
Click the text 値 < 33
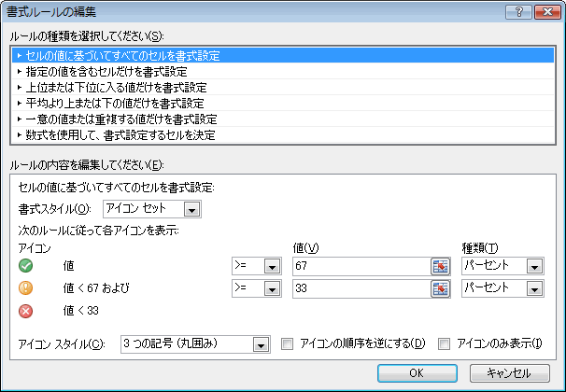pos(81,311)
